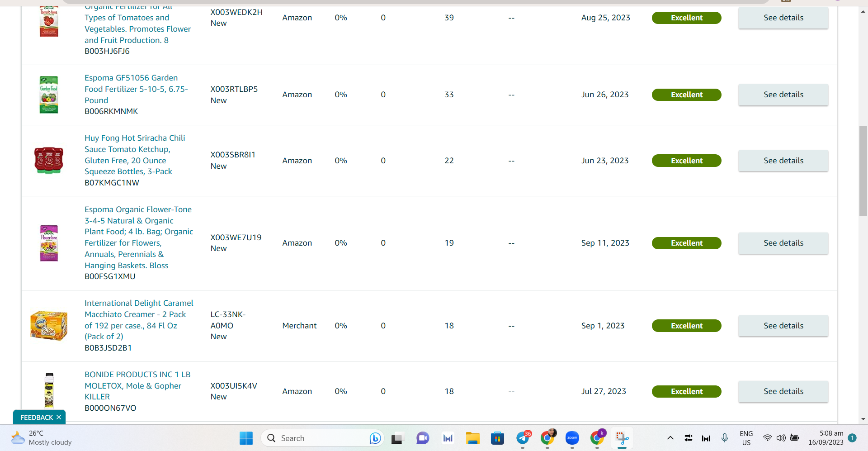Click the Merchant fulfillment cell
The height and width of the screenshot is (451, 868).
click(x=299, y=326)
